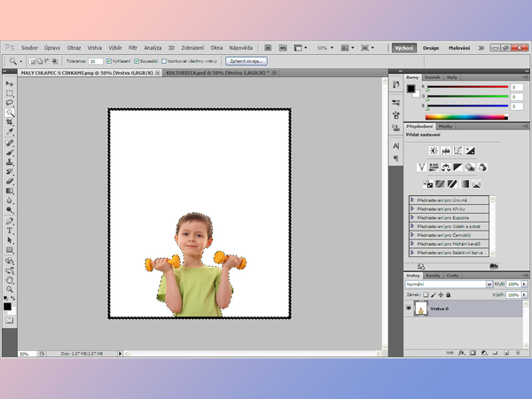Uncheck the Sousedící option
532x399 pixels.
(x=136, y=61)
